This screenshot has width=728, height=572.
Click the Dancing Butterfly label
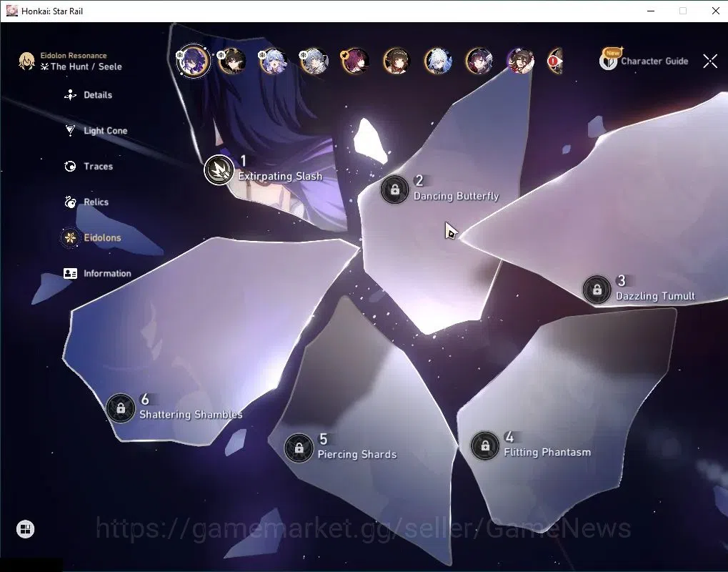[x=456, y=196]
